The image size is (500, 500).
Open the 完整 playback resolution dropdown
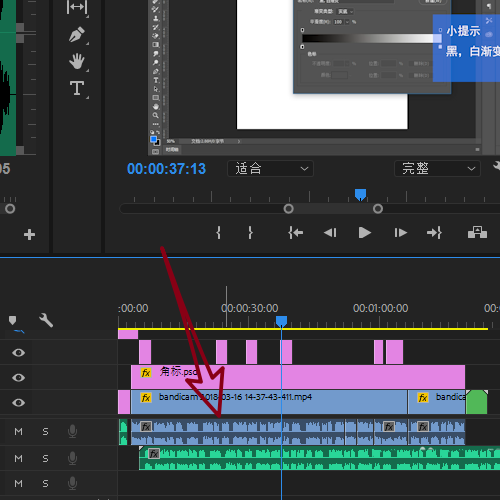[437, 168]
